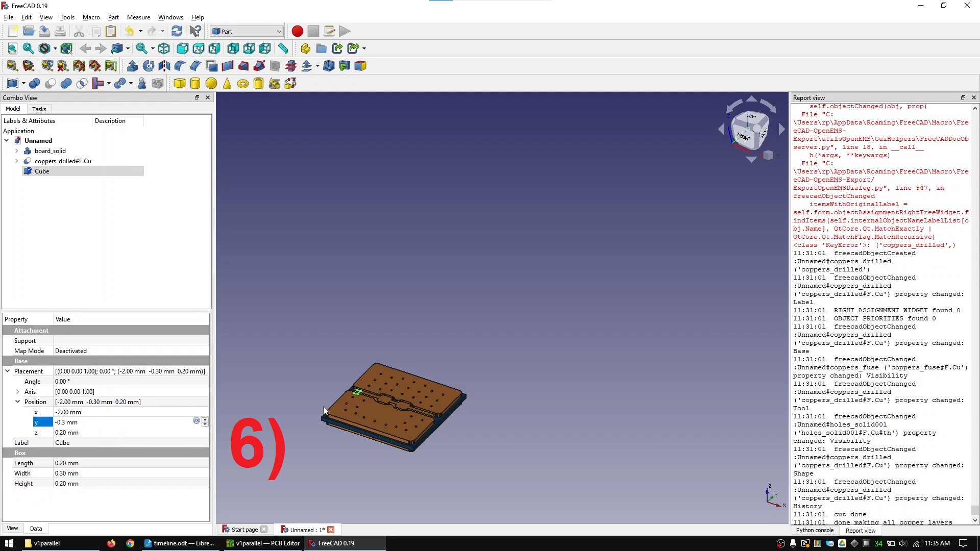Switch to top view cube icon

click(199, 48)
